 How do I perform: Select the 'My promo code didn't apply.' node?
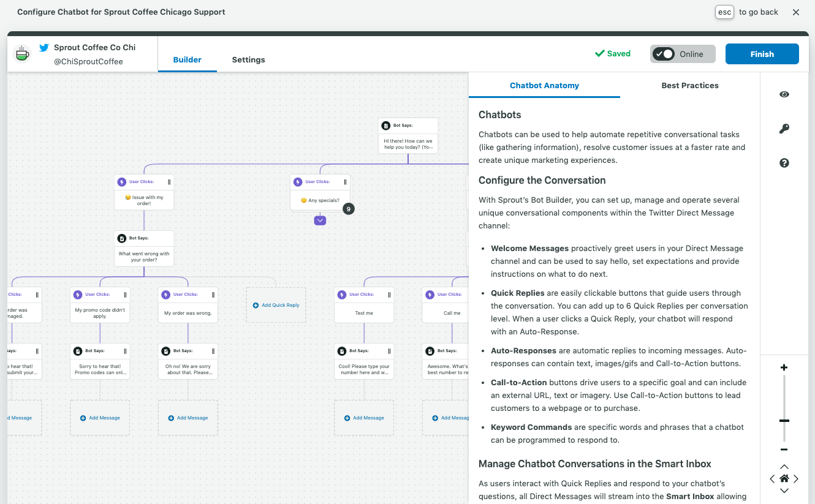(x=100, y=305)
